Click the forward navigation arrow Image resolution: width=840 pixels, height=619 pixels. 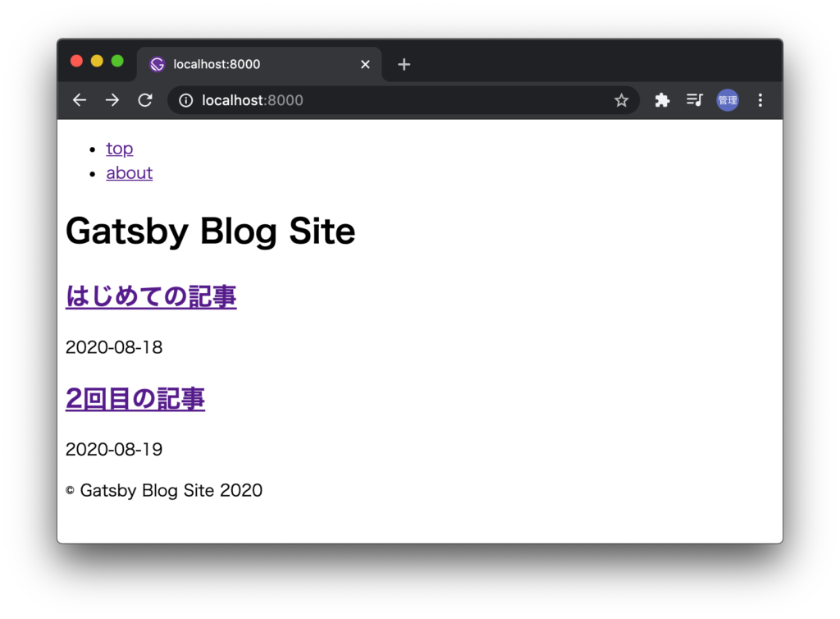112,99
